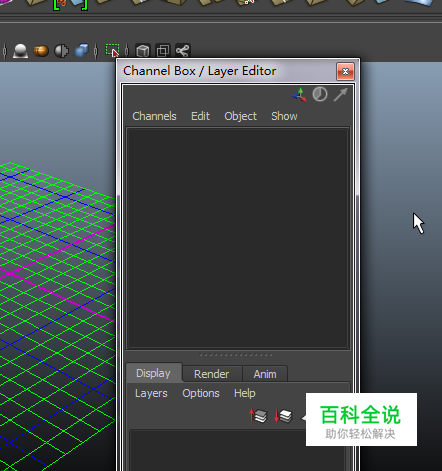Toggle the green dashed isolate select icon

[112, 51]
